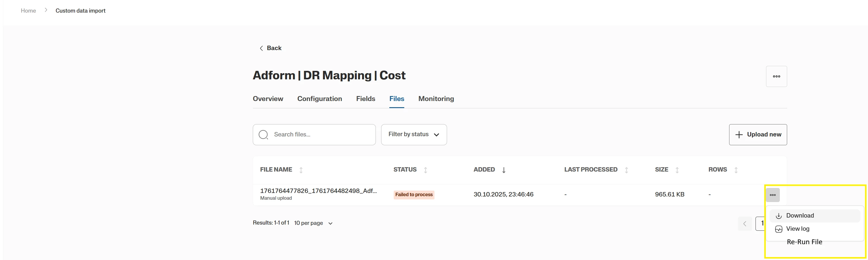Choose Re-Run File option
Image resolution: width=868 pixels, height=260 pixels.
(804, 242)
